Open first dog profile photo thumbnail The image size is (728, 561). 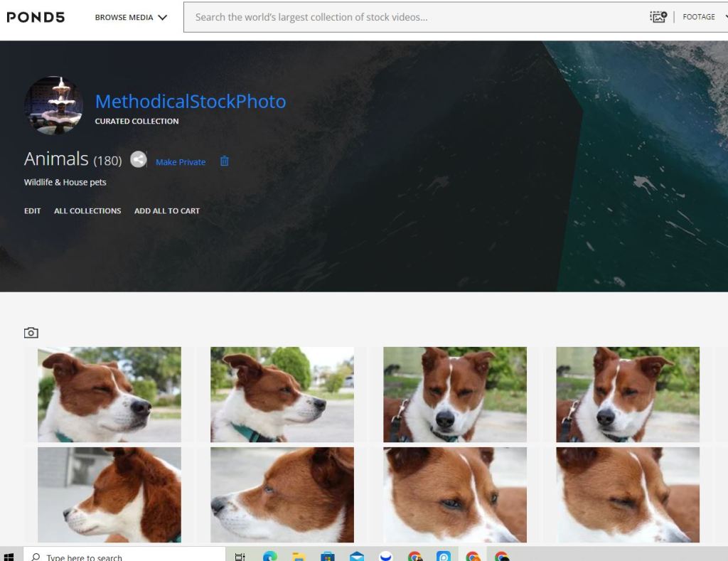pos(109,394)
